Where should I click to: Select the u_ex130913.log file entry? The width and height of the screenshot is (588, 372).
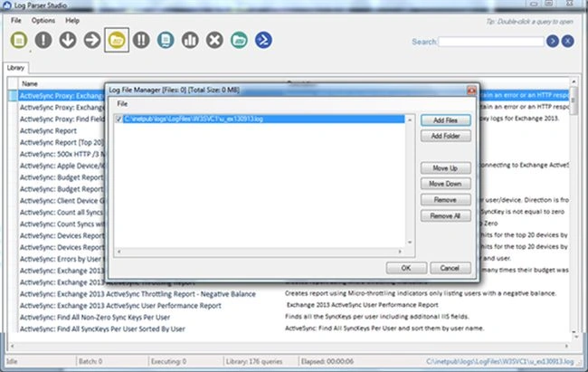click(263, 119)
